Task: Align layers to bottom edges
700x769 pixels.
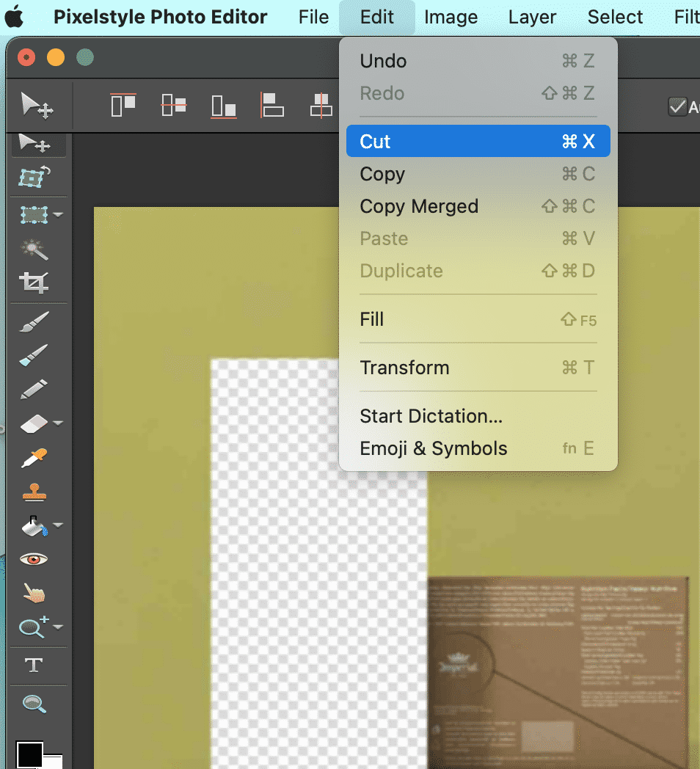Action: pos(224,106)
